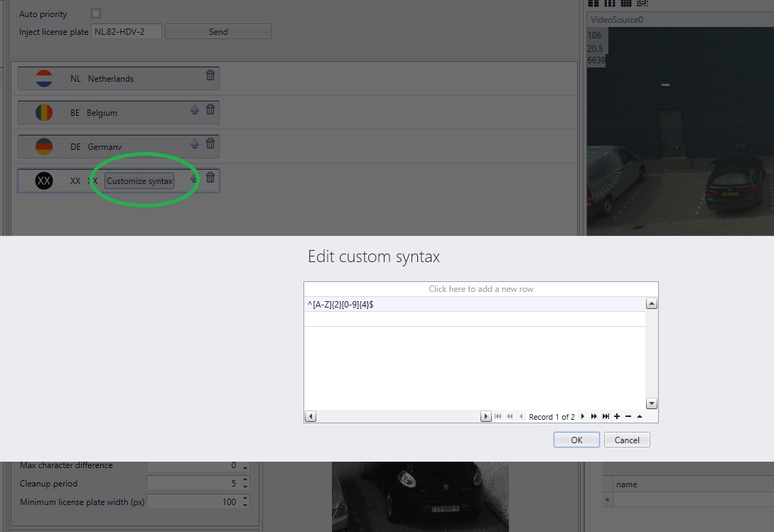Move Belgium up in priority

tap(195, 109)
